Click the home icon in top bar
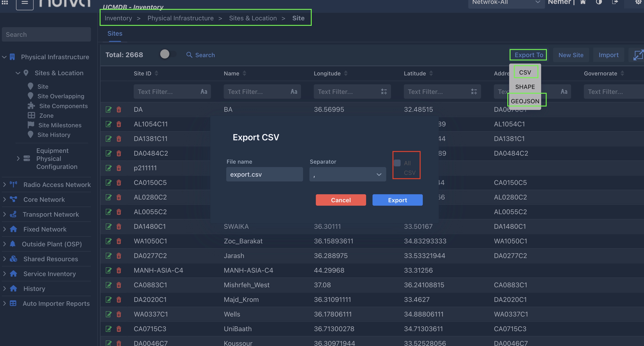644x346 pixels. coord(583,3)
